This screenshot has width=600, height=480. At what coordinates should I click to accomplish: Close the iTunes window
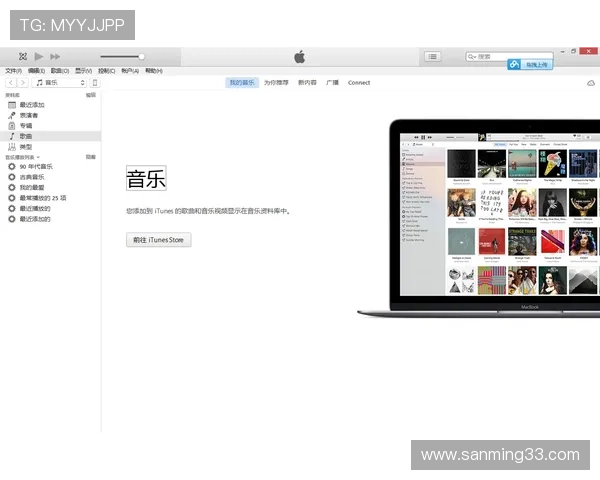click(589, 51)
